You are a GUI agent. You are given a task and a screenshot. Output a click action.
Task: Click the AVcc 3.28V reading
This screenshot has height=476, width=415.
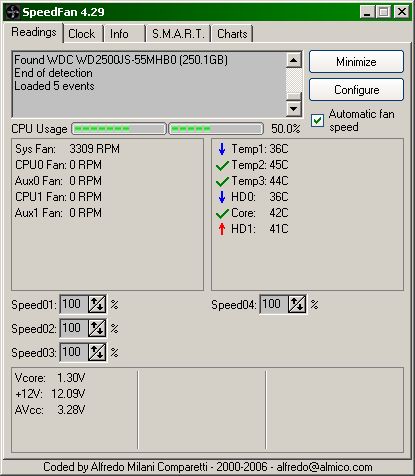click(x=50, y=410)
